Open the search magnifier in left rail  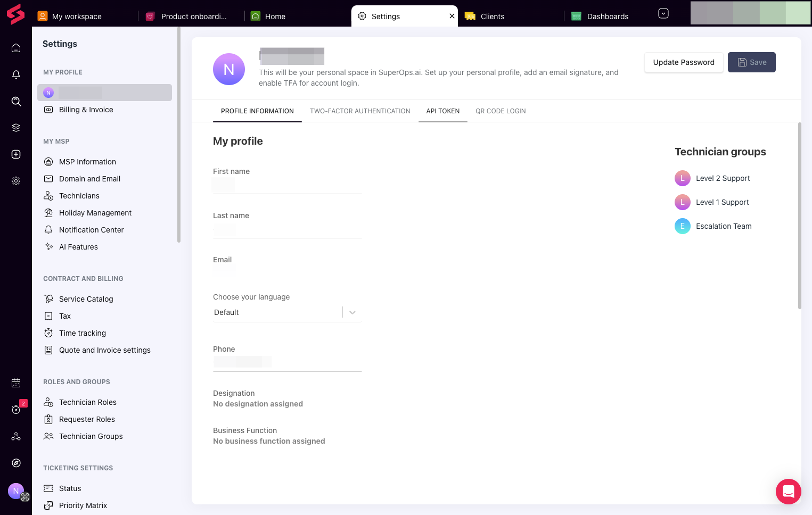(x=16, y=101)
